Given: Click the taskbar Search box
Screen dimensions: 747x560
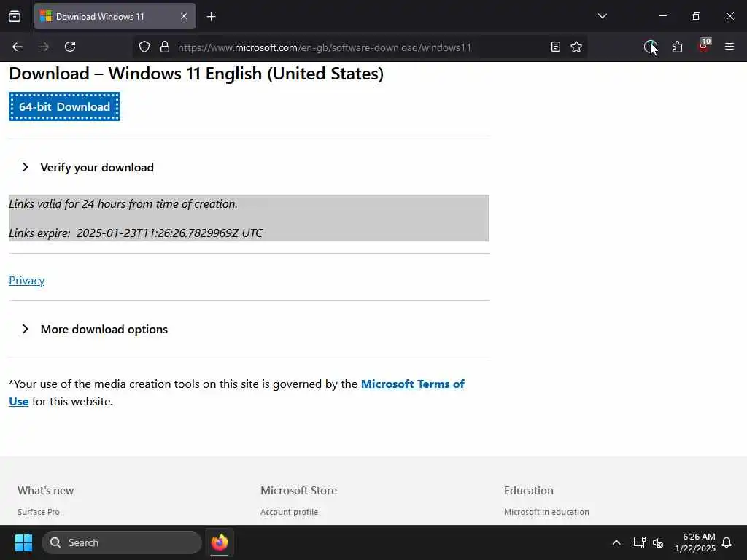Looking at the screenshot, I should (122, 542).
